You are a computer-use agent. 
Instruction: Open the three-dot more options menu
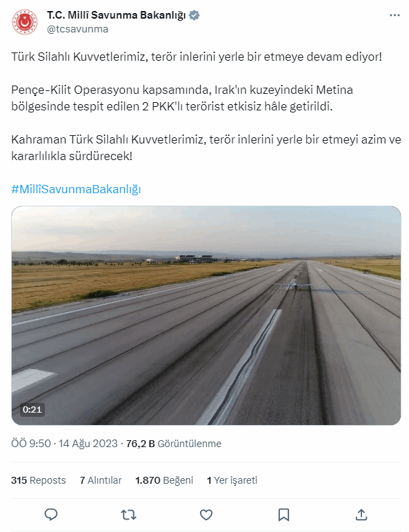coord(395,15)
